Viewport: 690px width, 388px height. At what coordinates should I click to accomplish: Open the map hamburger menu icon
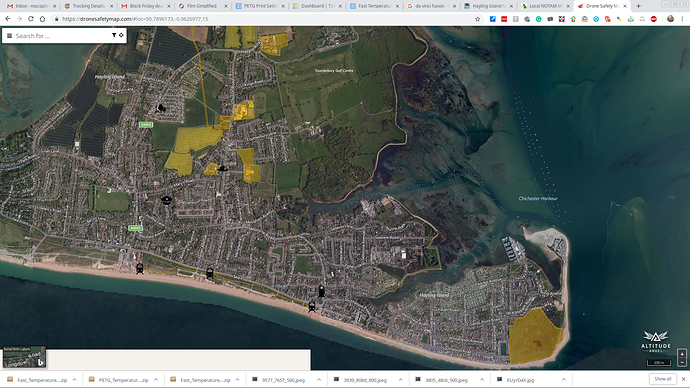tap(9, 36)
